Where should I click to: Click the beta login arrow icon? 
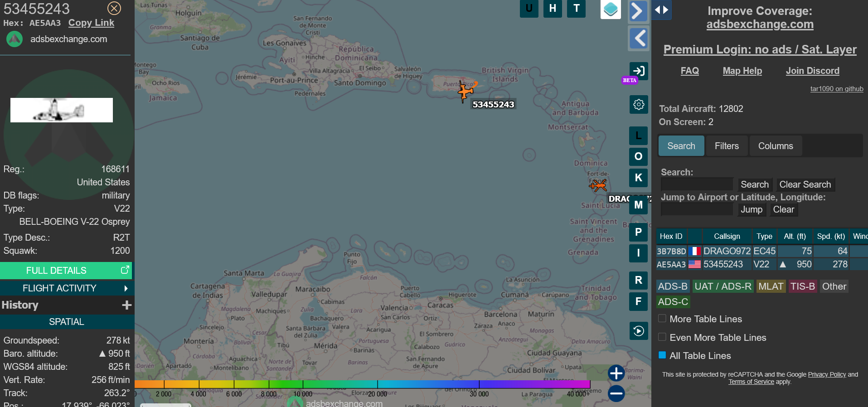click(639, 71)
